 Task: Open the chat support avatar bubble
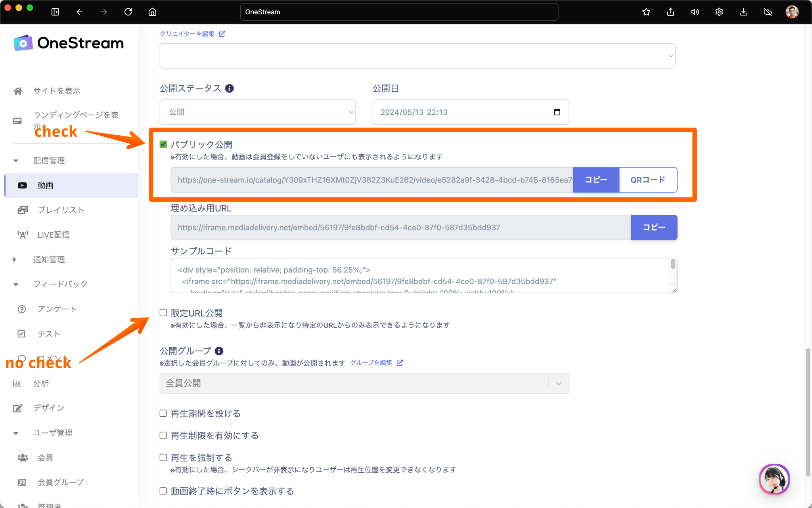(x=774, y=479)
